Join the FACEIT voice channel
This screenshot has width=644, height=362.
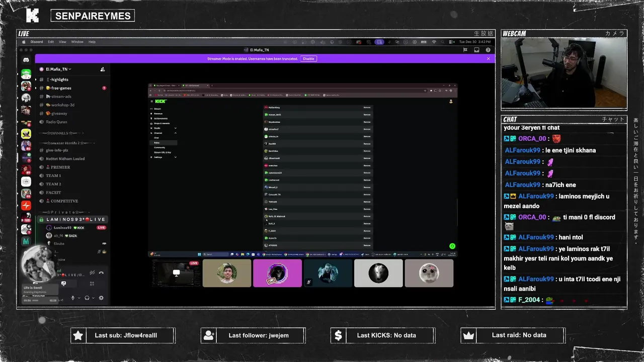(x=73, y=193)
